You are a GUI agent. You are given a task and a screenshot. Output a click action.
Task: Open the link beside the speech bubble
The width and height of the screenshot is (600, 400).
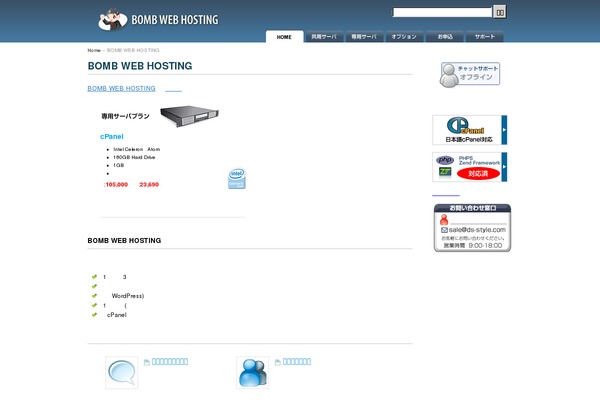[x=170, y=362]
